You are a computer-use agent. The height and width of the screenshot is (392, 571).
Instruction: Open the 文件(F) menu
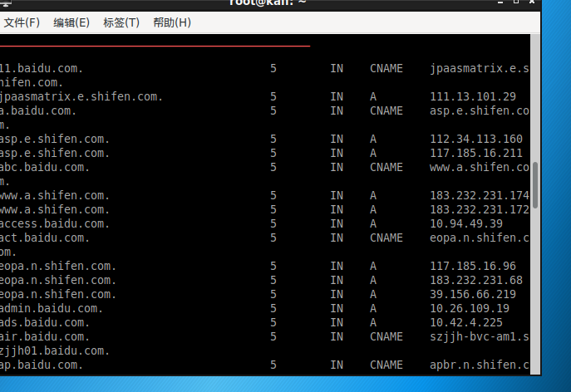(22, 22)
